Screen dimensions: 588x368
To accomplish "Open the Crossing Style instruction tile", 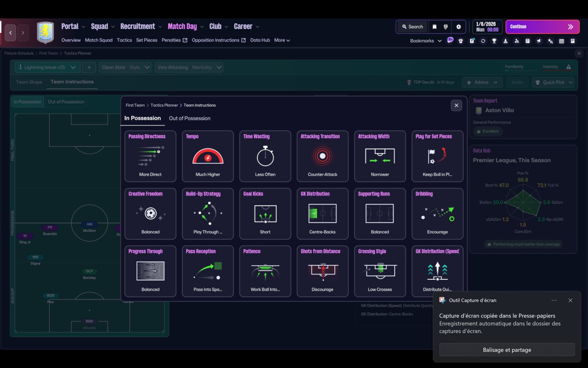I will (x=380, y=271).
